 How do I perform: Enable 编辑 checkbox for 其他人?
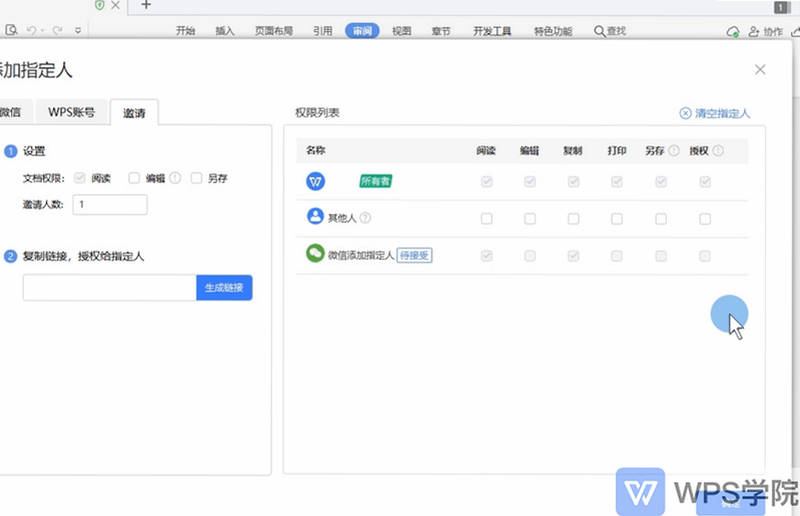530,219
